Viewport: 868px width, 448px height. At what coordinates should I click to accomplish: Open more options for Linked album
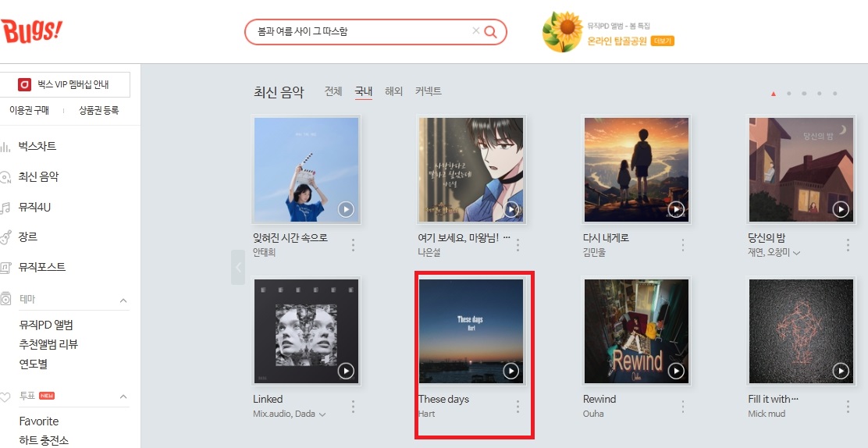point(353,407)
